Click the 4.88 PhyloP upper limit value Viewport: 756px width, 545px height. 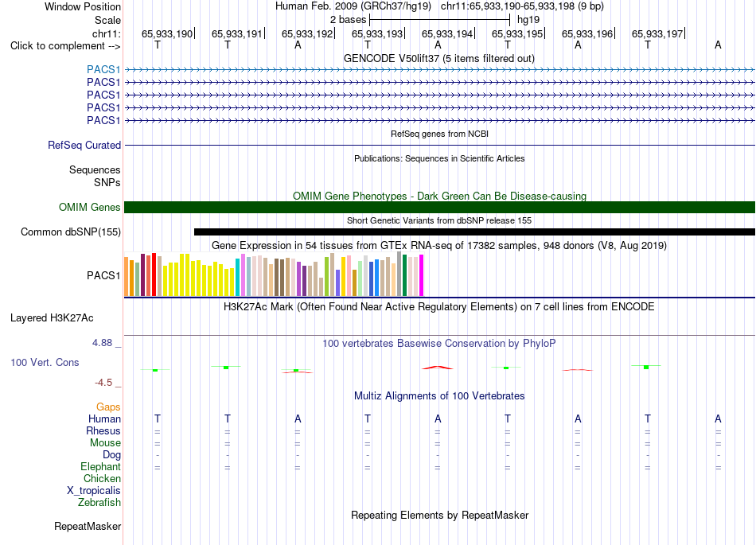pyautogui.click(x=102, y=343)
